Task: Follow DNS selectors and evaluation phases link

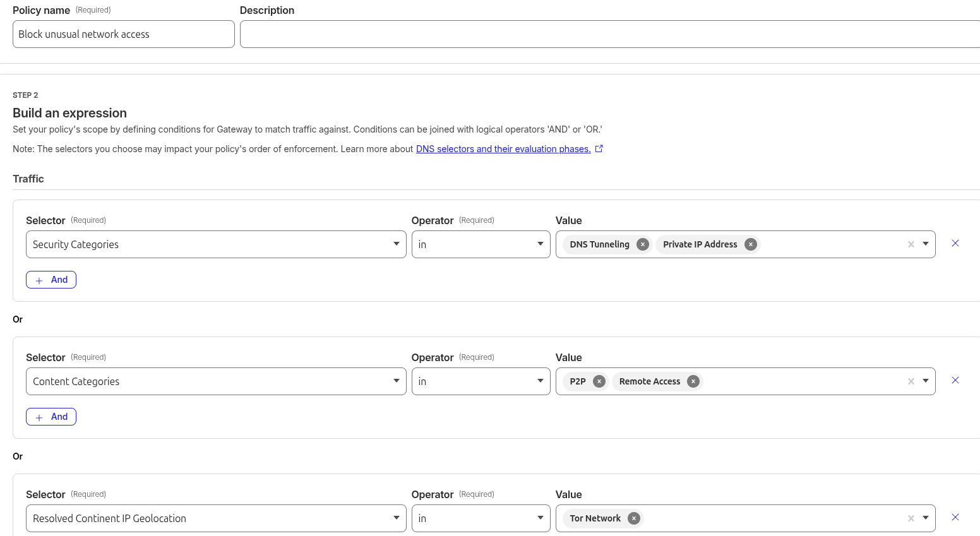Action: pyautogui.click(x=503, y=149)
